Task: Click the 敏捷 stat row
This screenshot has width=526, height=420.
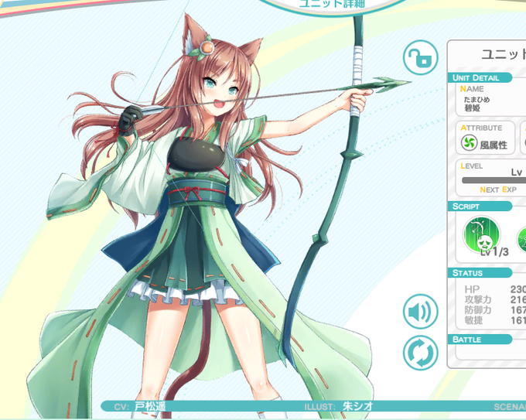Action: [x=495, y=320]
